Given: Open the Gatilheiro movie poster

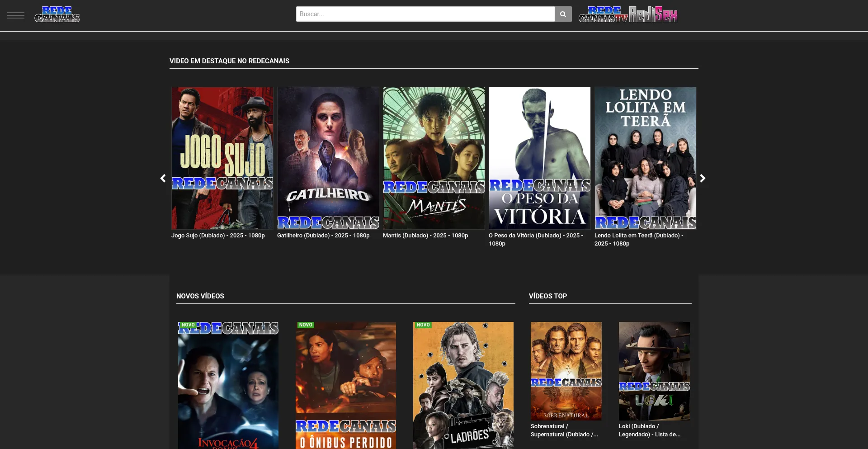Looking at the screenshot, I should 328,158.
